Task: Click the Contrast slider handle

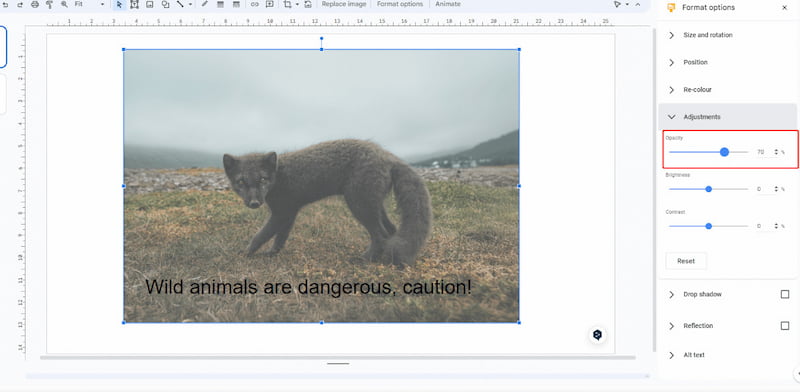Action: 708,226
